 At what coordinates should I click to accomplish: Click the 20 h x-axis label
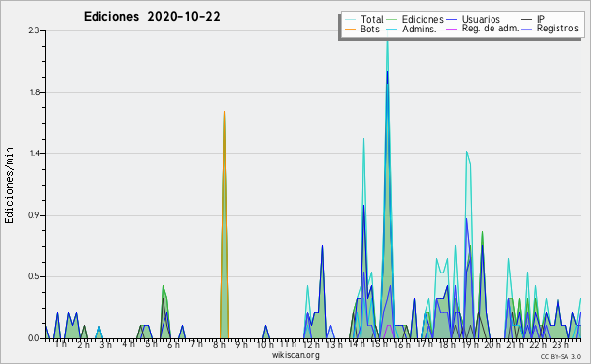[x=492, y=344]
